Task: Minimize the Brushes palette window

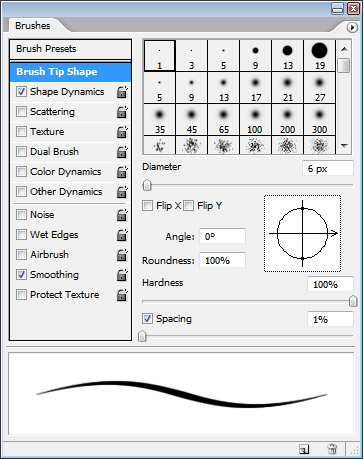Action: pyautogui.click(x=338, y=8)
